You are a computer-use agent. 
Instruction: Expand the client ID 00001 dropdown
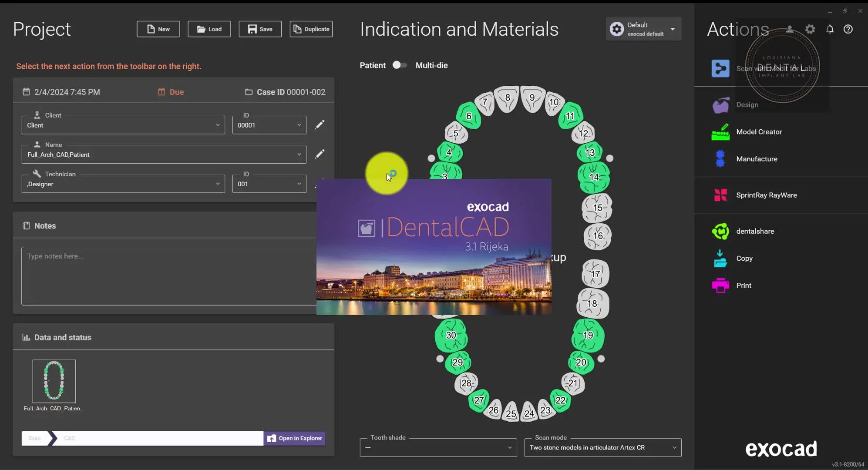click(269, 125)
